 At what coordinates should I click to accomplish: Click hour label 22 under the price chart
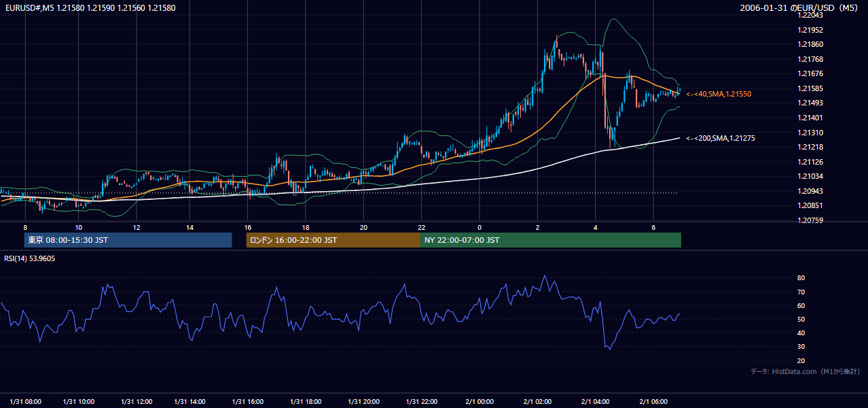point(422,227)
